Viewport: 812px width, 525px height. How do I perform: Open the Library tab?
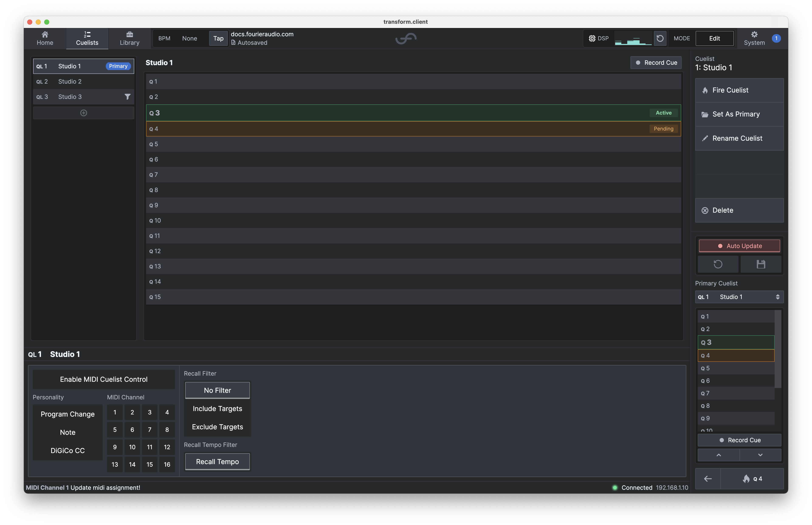pyautogui.click(x=130, y=39)
